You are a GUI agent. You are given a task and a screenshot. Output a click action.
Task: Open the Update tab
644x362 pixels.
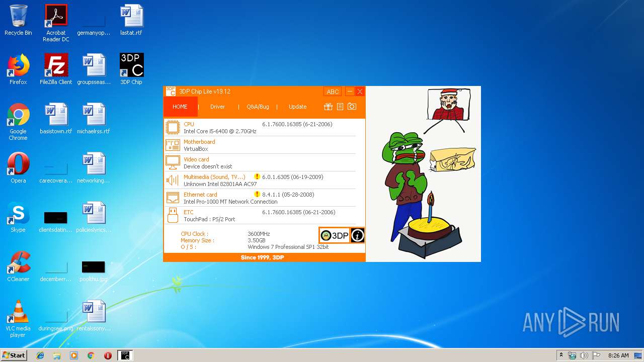[297, 107]
